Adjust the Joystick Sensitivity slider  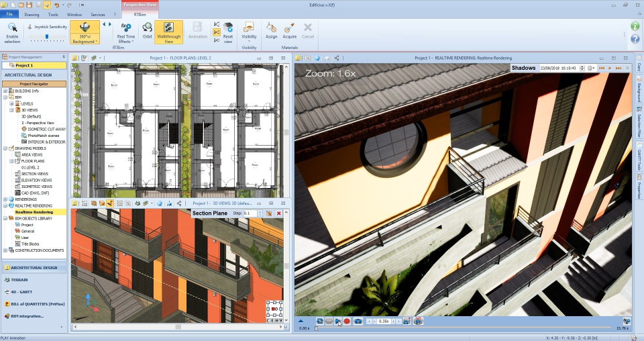[48, 36]
